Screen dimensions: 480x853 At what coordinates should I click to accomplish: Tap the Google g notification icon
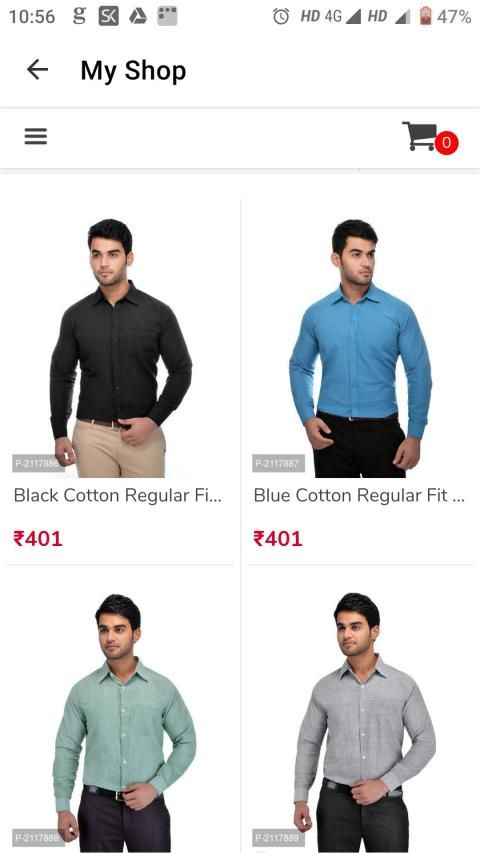[79, 16]
